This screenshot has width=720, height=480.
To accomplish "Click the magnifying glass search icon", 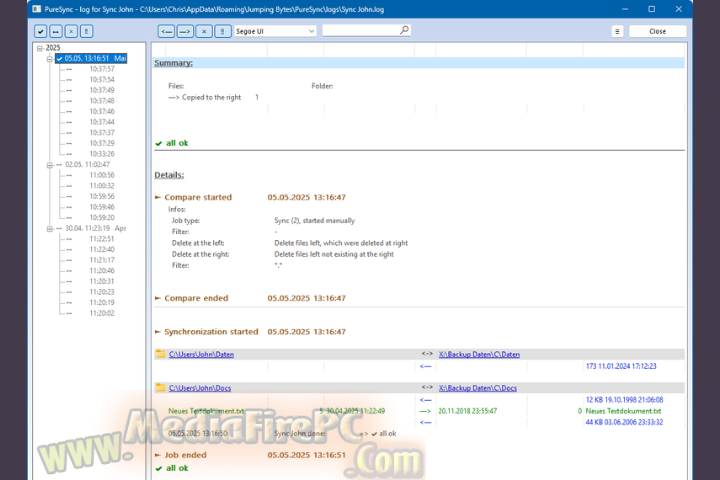I will click(x=405, y=30).
